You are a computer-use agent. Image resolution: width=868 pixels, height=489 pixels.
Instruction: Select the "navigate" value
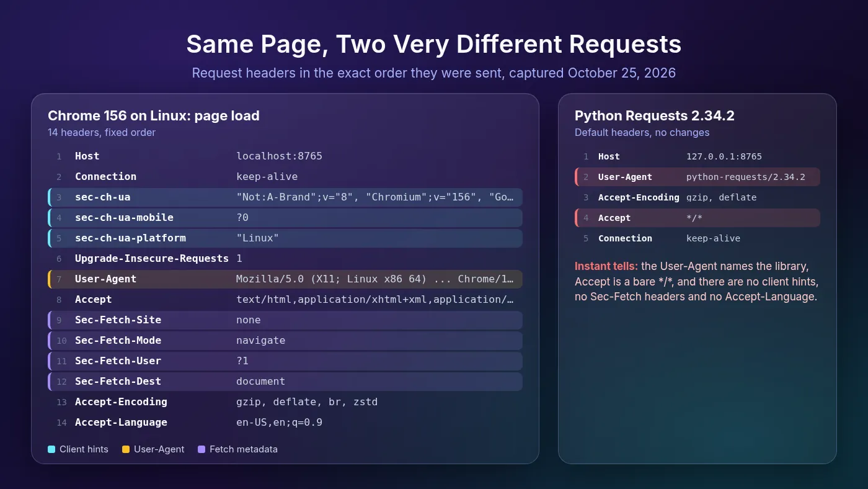pyautogui.click(x=261, y=341)
